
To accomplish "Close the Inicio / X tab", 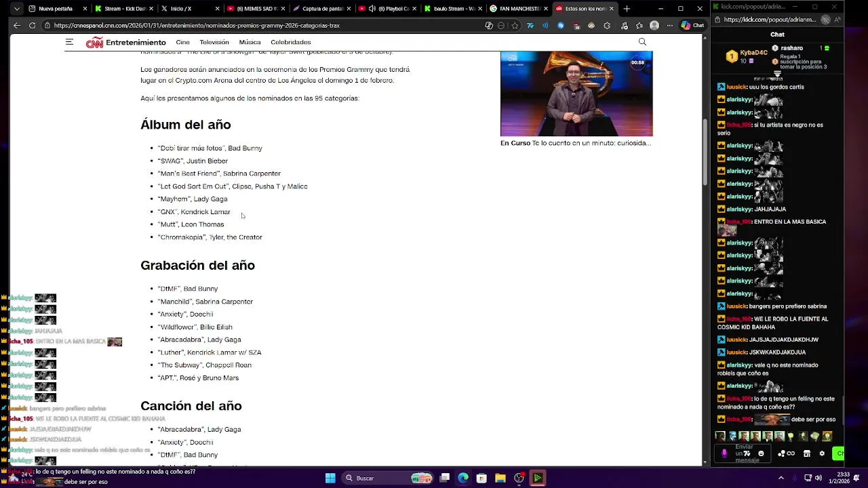I will click(x=216, y=9).
